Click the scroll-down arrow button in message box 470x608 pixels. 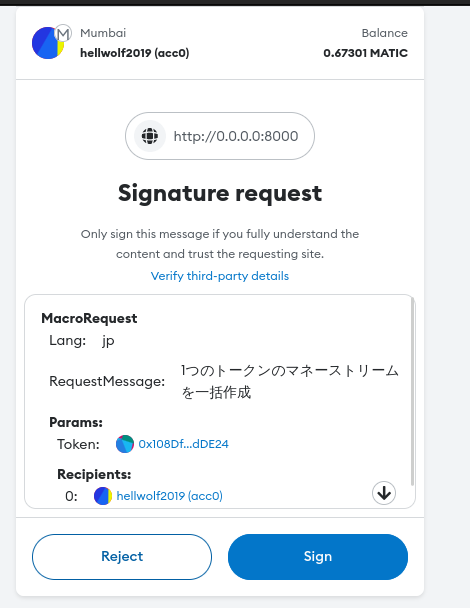pyautogui.click(x=384, y=493)
